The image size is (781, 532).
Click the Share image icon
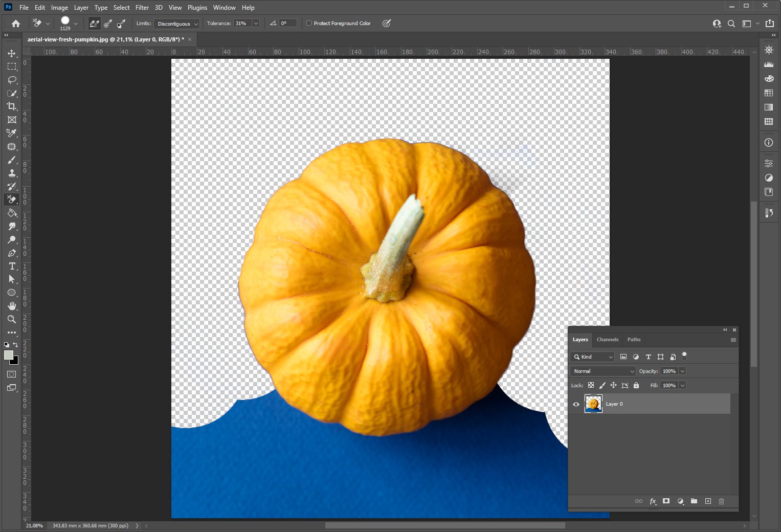point(770,24)
